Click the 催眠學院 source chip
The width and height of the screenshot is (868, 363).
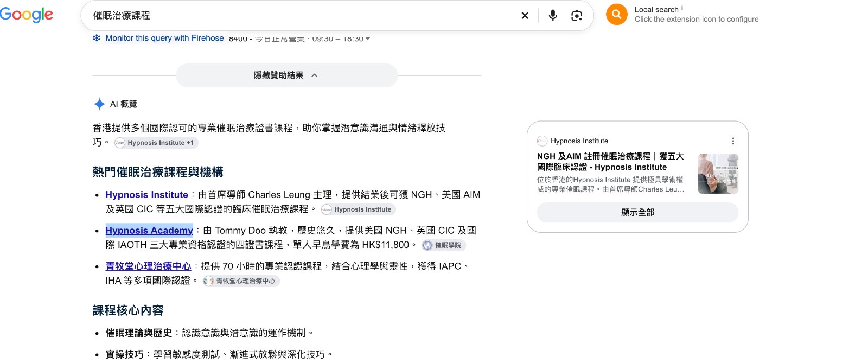(x=444, y=245)
